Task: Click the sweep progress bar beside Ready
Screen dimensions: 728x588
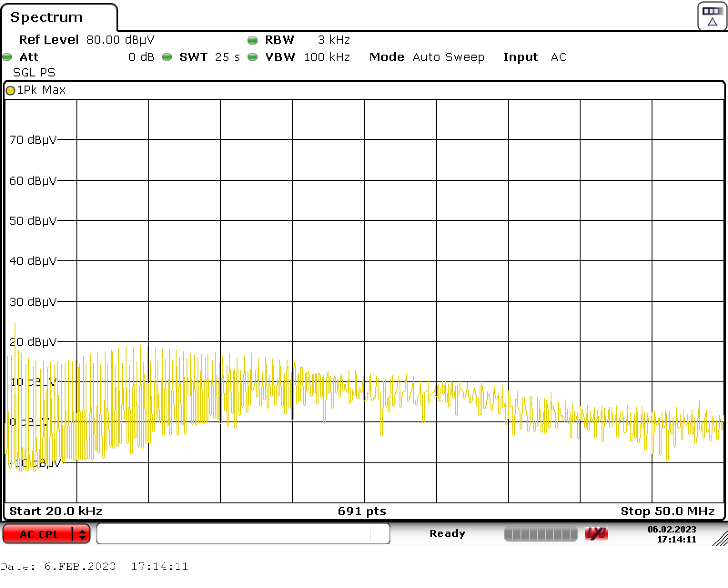Action: (540, 534)
